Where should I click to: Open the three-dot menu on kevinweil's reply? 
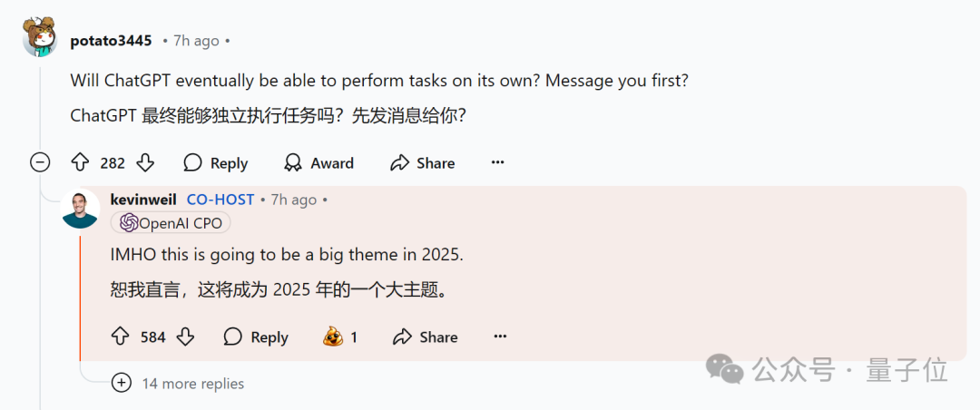(x=500, y=337)
